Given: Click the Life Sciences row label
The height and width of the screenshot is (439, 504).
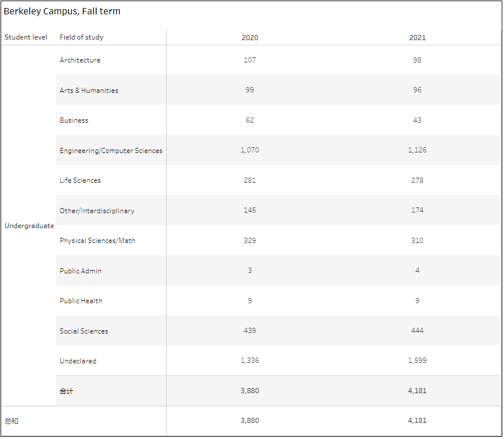Looking at the screenshot, I should click(80, 181).
